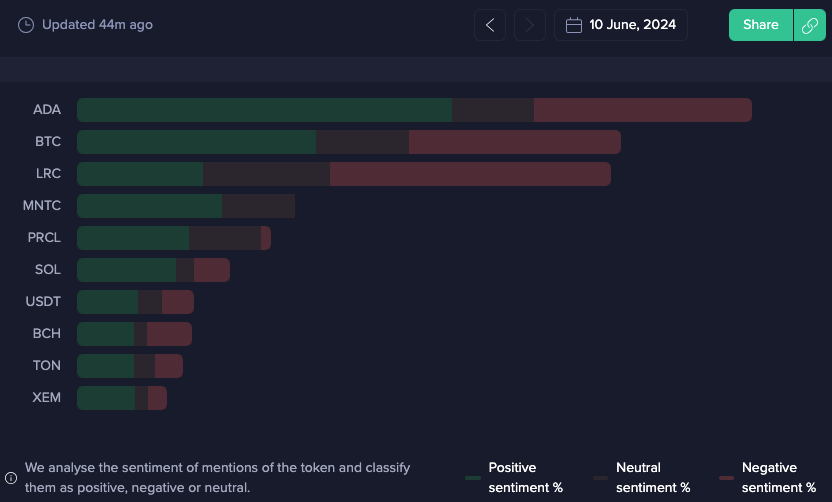This screenshot has width=832, height=502.
Task: Click the LRC neutral sentiment bar segment
Action: [266, 174]
